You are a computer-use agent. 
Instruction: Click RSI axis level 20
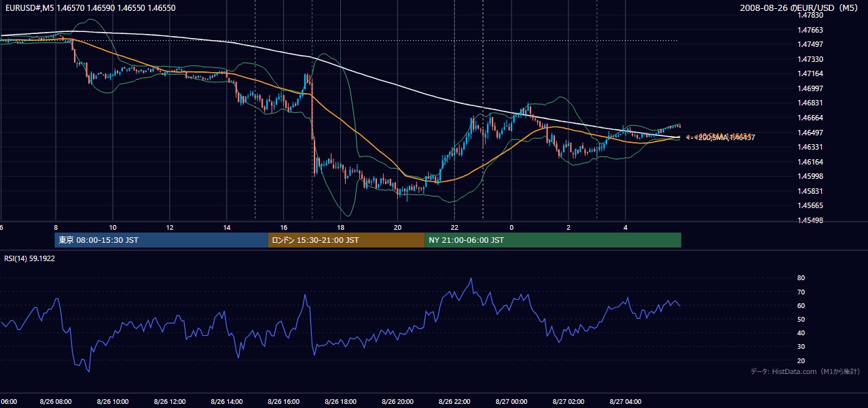coord(801,360)
